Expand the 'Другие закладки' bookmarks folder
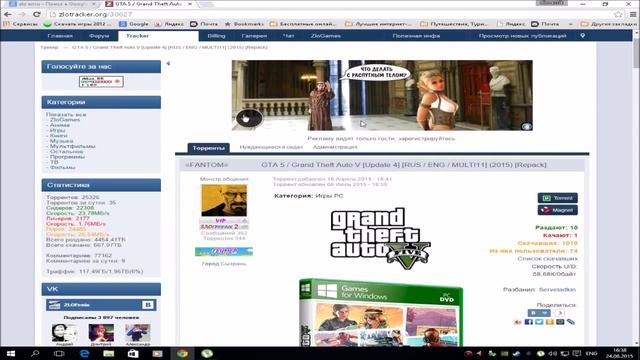Image resolution: width=640 pixels, height=360 pixels. (x=608, y=24)
